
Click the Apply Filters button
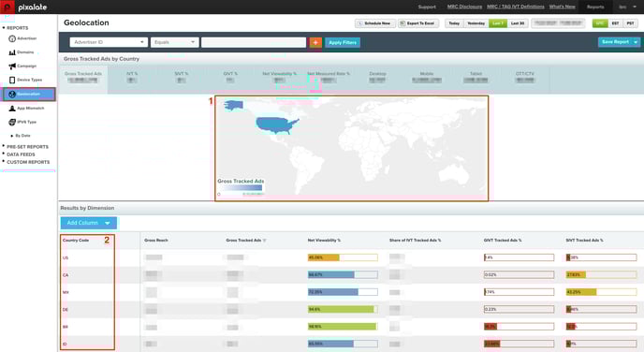point(343,42)
